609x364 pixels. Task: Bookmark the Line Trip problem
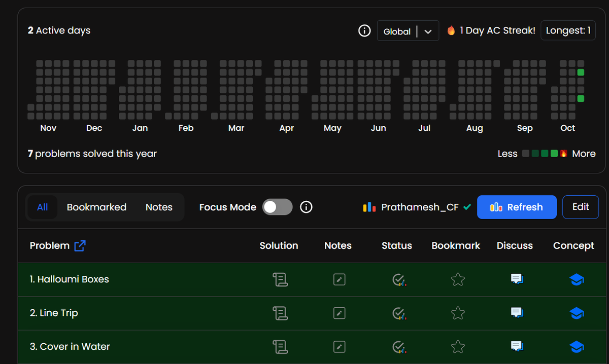[458, 313]
